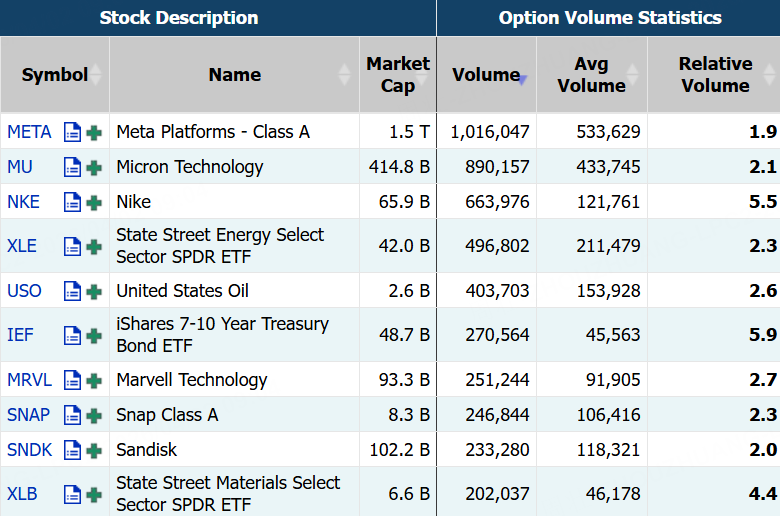Select the Option Volume Statistics header
780x516 pixels.
(609, 18)
